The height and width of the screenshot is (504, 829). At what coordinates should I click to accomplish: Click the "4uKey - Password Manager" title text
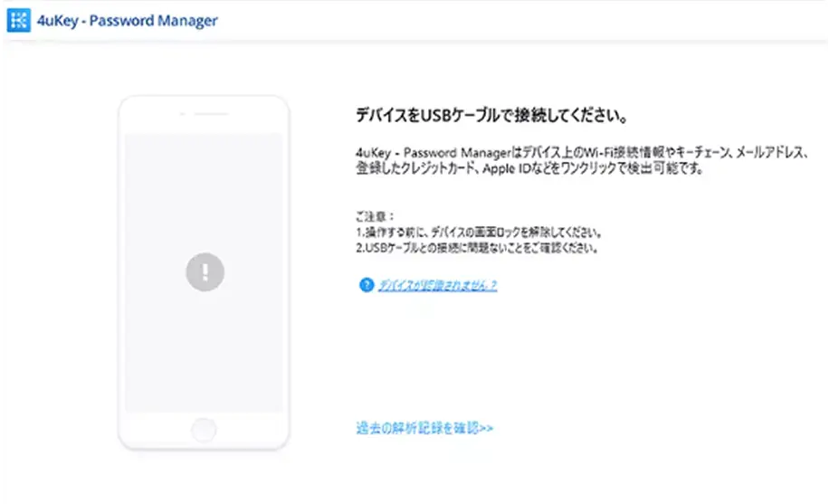tap(127, 21)
